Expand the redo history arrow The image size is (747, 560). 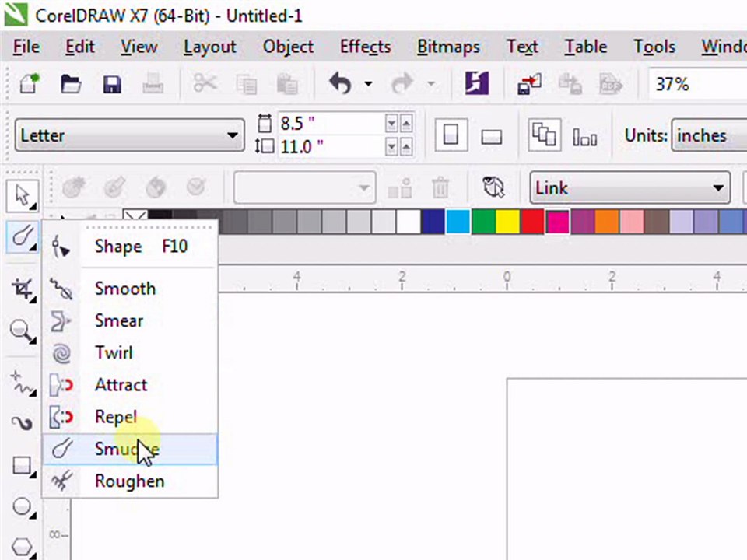click(x=431, y=84)
